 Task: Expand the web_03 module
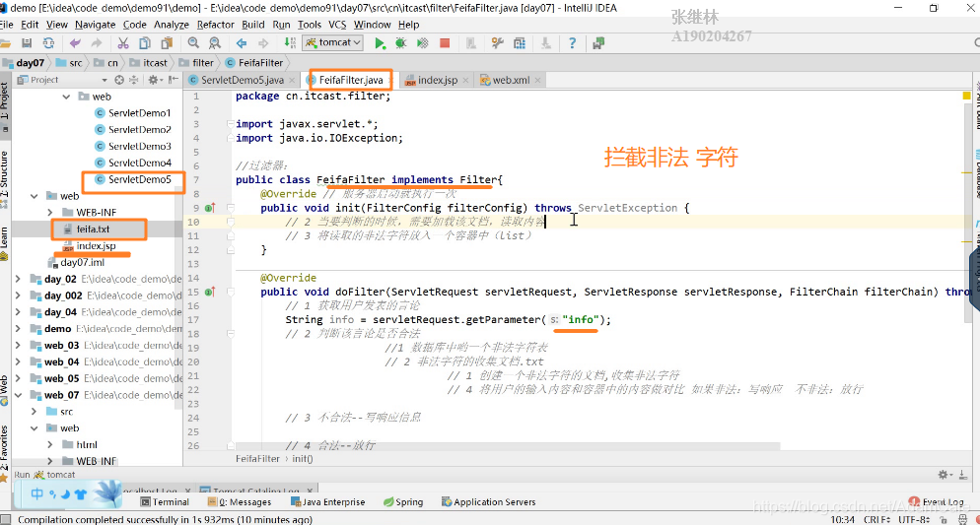18,345
